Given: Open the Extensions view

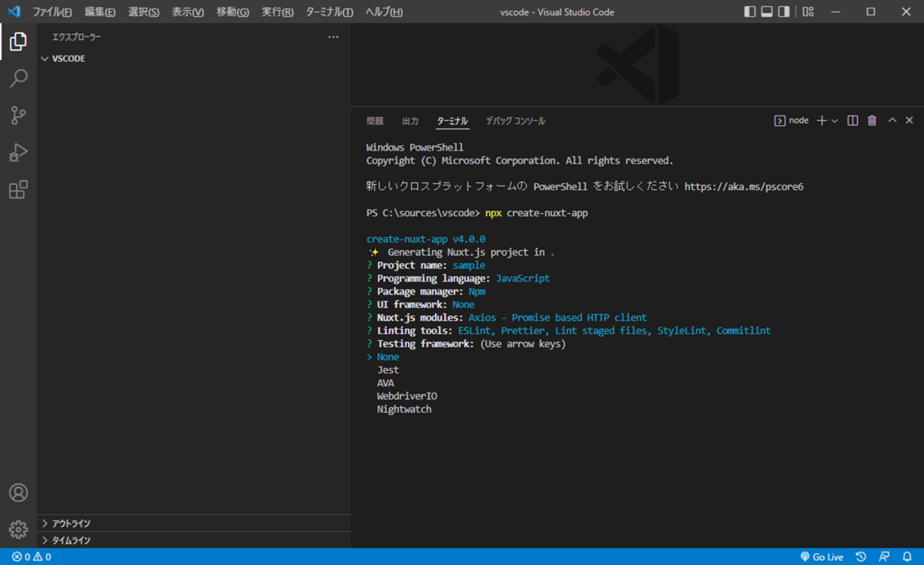Looking at the screenshot, I should pyautogui.click(x=18, y=189).
